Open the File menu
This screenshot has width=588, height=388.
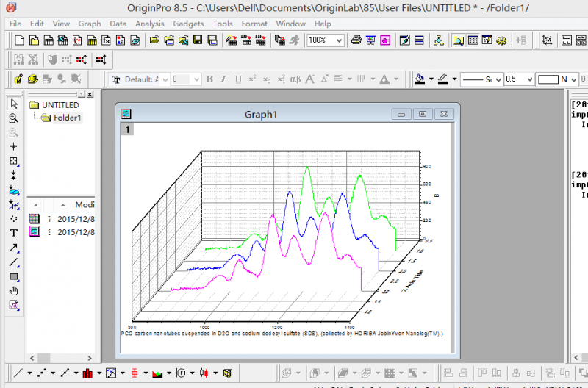tap(15, 24)
